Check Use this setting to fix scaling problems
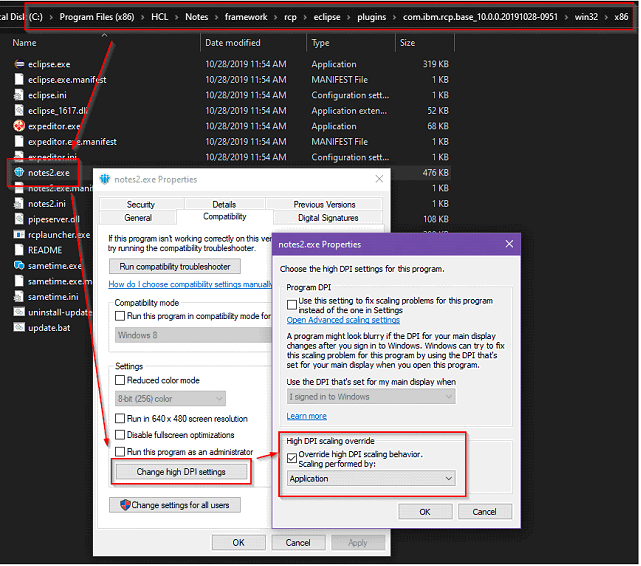641x566 pixels. tap(292, 305)
